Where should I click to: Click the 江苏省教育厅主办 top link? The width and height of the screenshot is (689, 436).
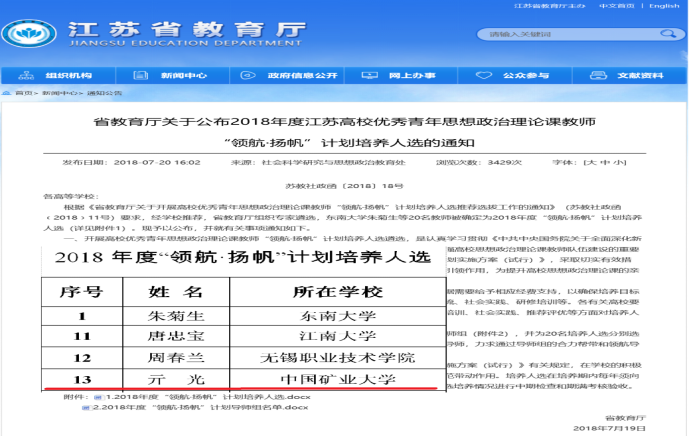(550, 6)
